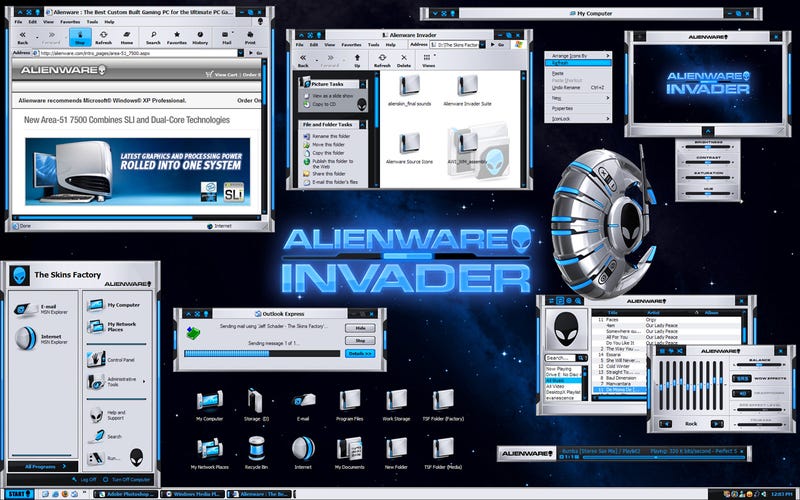Viewport: 800px width, 500px height.
Task: Open Favorites star in browser toolbar
Action: click(x=177, y=37)
